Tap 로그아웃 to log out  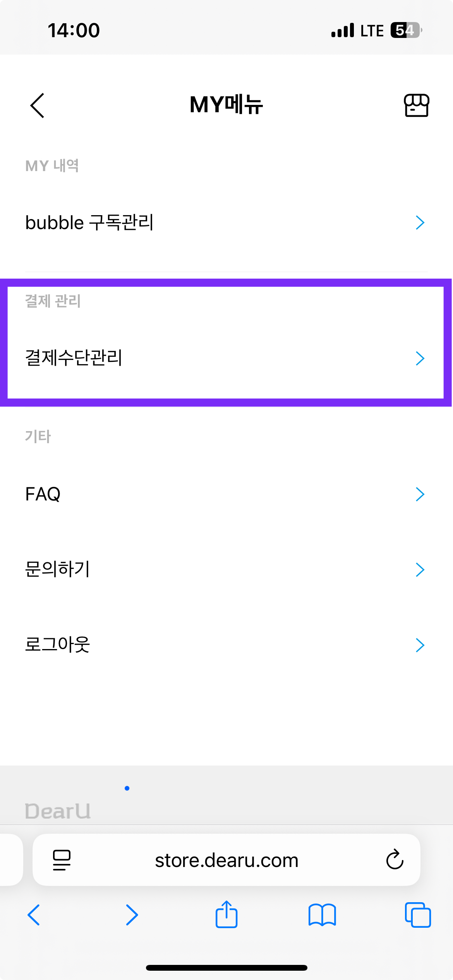click(x=226, y=645)
